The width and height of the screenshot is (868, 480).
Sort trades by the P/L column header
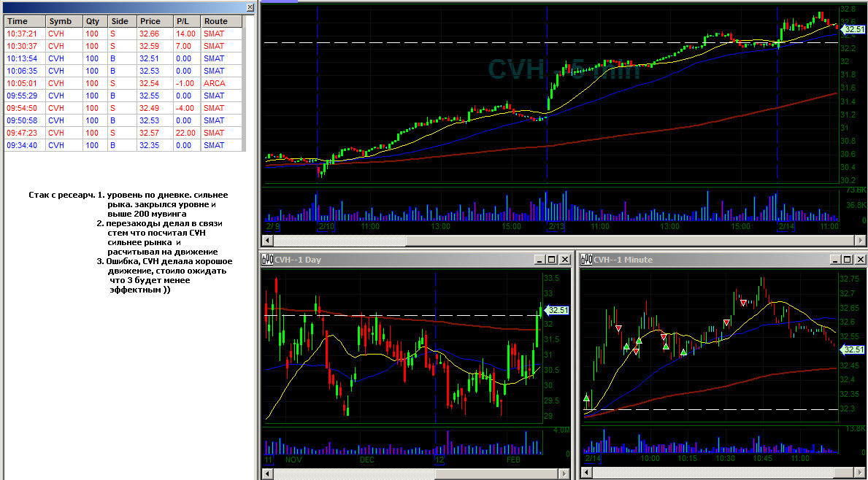click(187, 21)
